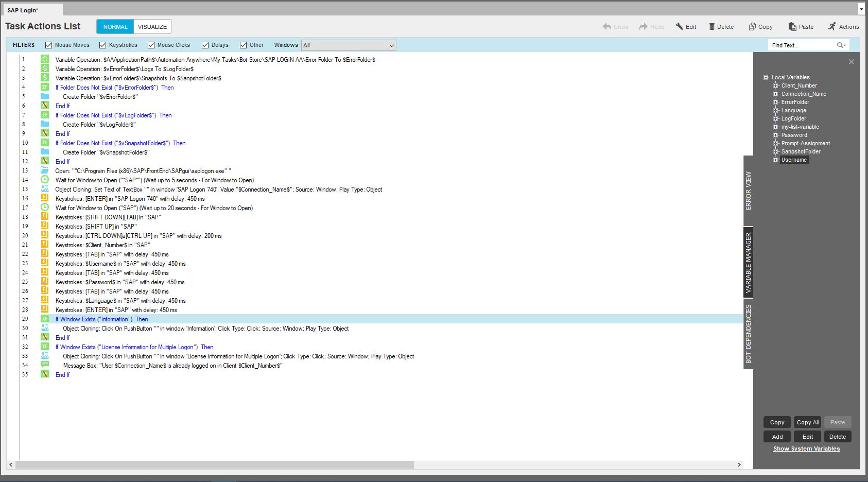Open the Actions running-man icon

[x=832, y=26]
